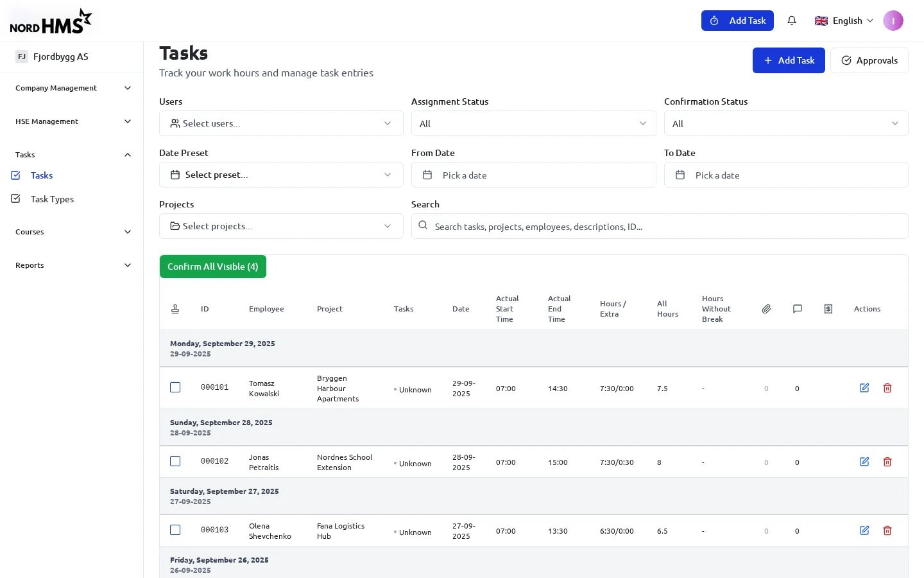Image resolution: width=924 pixels, height=578 pixels.
Task: Click the ID column header
Action: point(205,309)
